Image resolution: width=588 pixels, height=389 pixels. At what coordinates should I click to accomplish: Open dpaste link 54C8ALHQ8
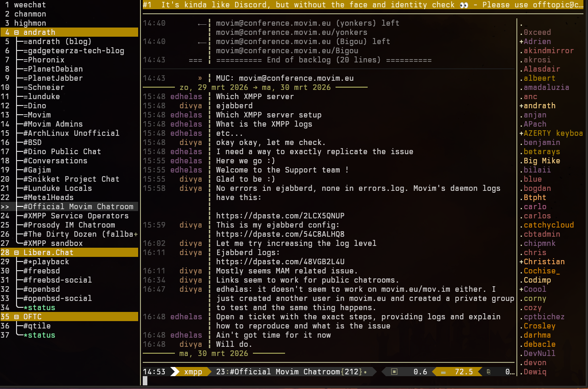coord(280,234)
